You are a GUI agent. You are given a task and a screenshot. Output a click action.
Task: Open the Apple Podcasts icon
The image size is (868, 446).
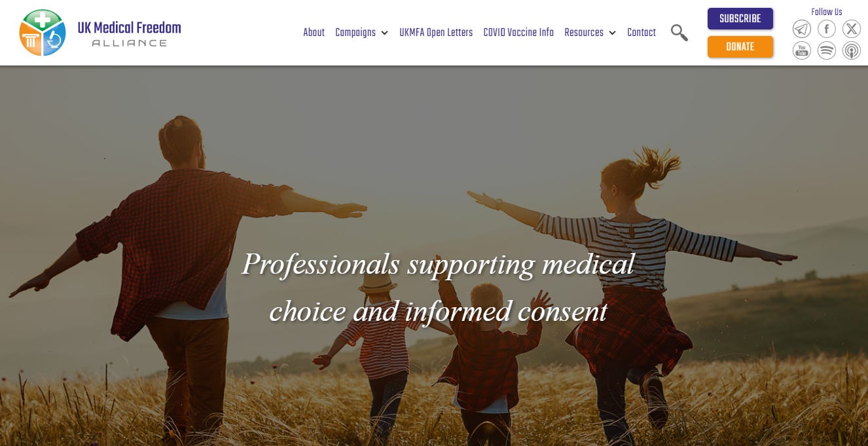pos(852,50)
